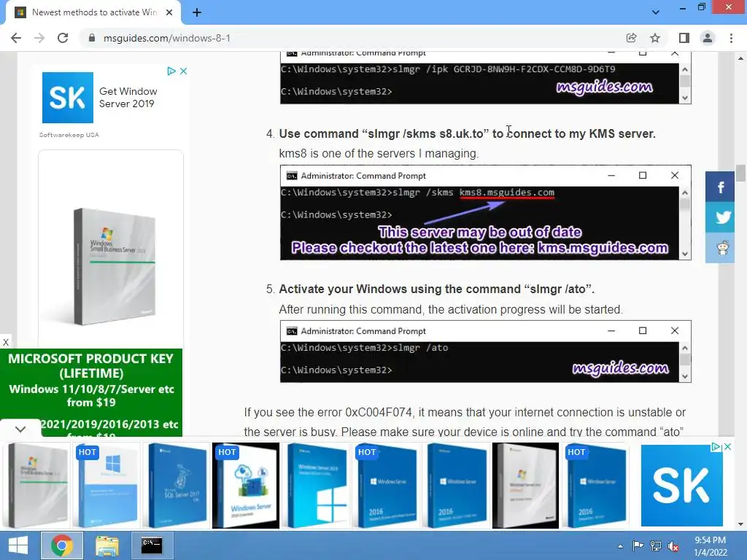The image size is (747, 560).
Task: Click Windows Server Essentials HOT thumbnail
Action: point(246,485)
